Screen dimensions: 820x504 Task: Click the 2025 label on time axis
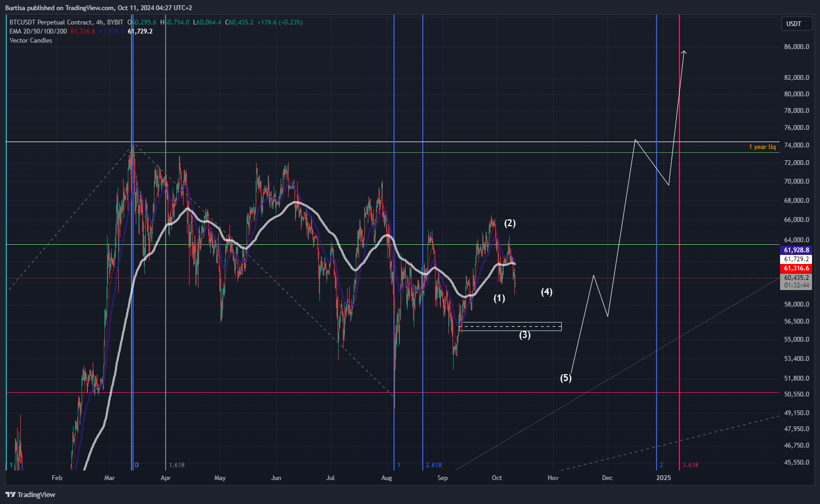click(x=663, y=478)
